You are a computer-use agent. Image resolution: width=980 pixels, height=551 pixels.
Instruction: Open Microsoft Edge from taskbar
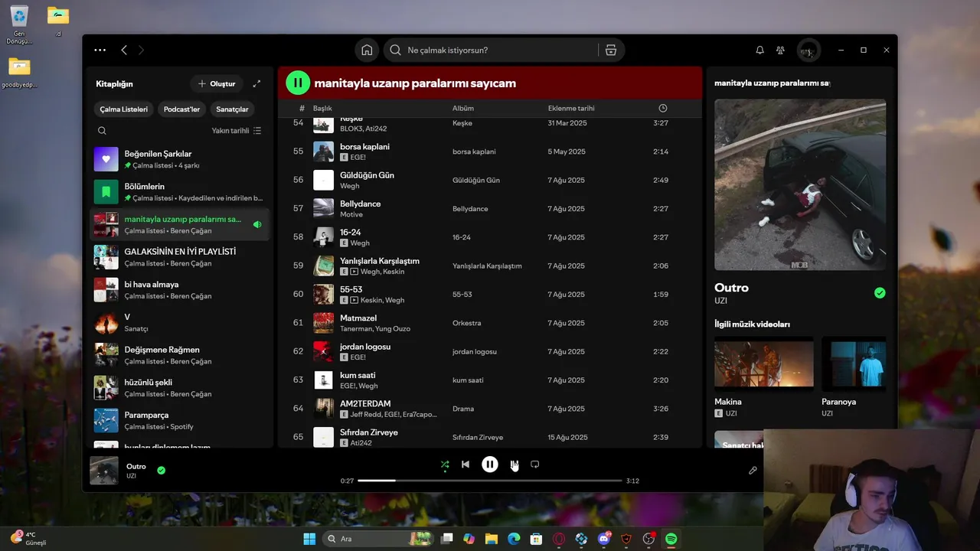[514, 539]
